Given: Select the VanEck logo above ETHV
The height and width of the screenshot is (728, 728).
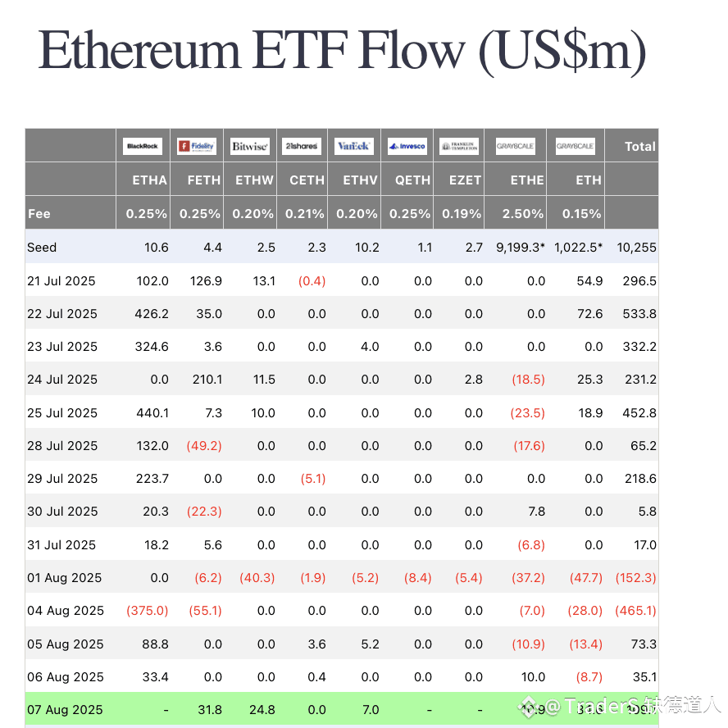Looking at the screenshot, I should click(354, 147).
